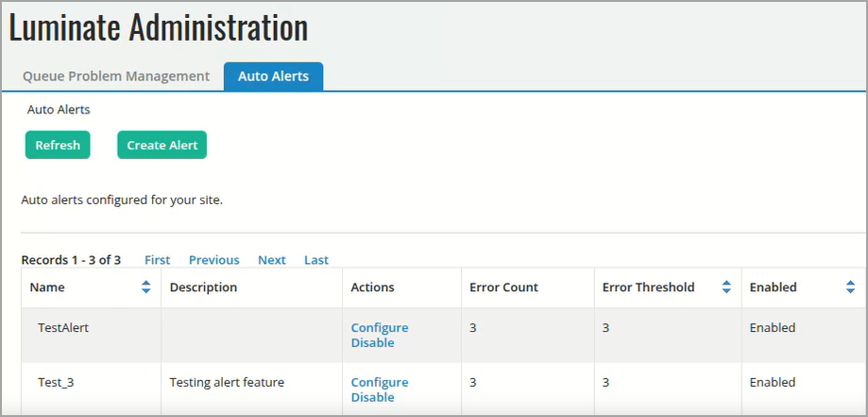868x417 pixels.
Task: Disable the TestAlert alert
Action: [372, 343]
